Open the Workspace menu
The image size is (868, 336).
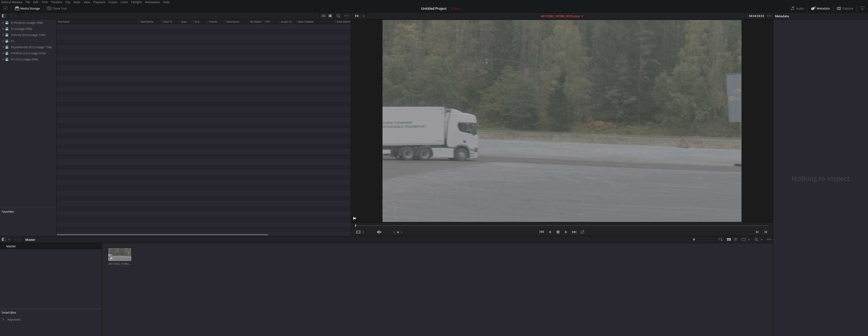click(152, 2)
